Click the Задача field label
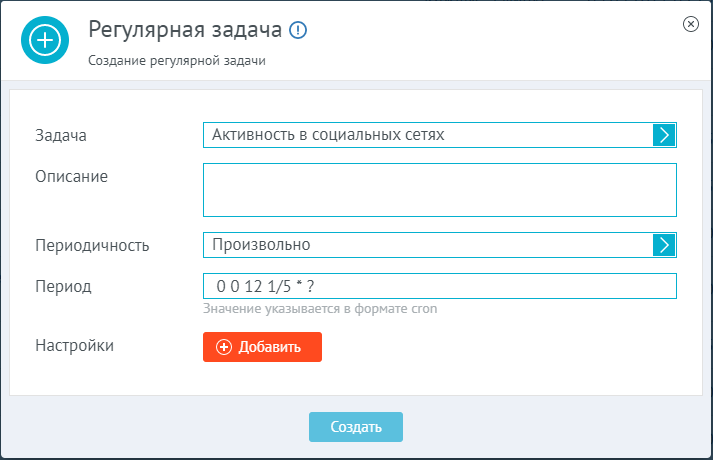713x460 pixels. (61, 135)
